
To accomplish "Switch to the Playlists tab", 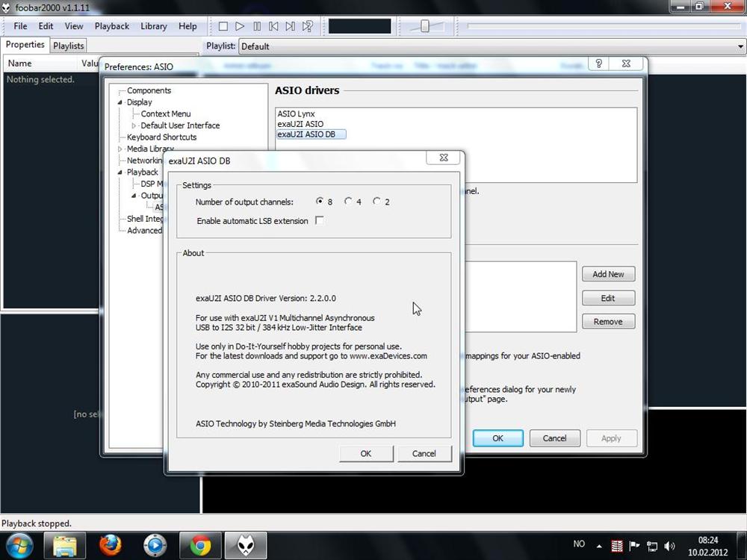I will click(x=69, y=46).
